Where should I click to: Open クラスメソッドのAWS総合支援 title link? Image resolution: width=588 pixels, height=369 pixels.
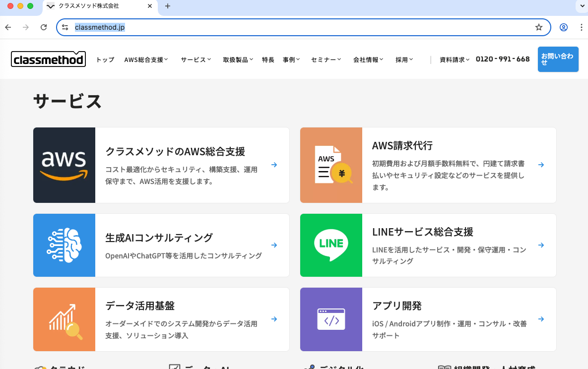175,151
